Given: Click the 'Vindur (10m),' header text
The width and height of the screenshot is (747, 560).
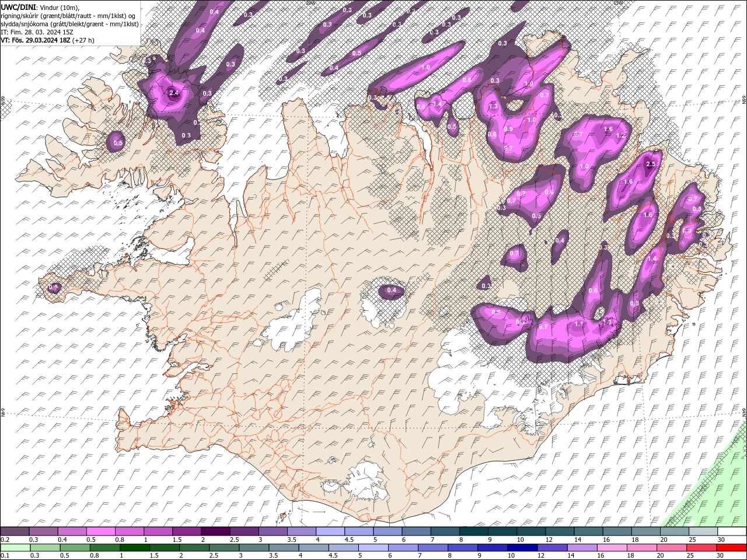Looking at the screenshot, I should (58, 7).
